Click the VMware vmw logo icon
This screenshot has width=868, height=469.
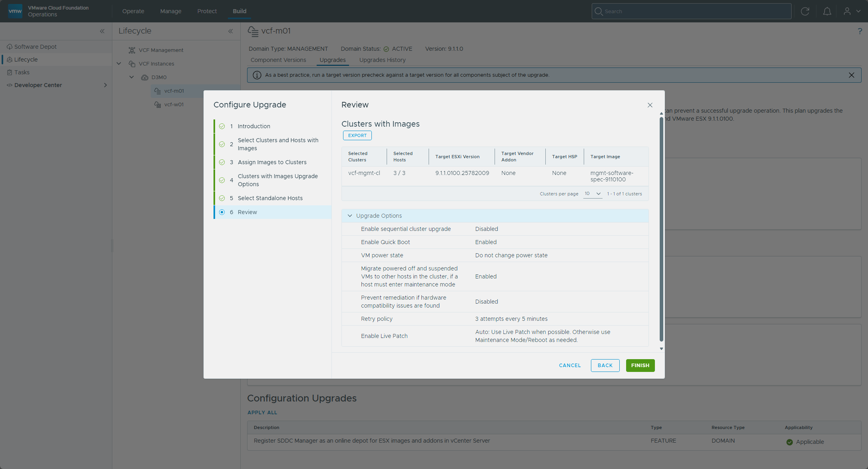15,11
